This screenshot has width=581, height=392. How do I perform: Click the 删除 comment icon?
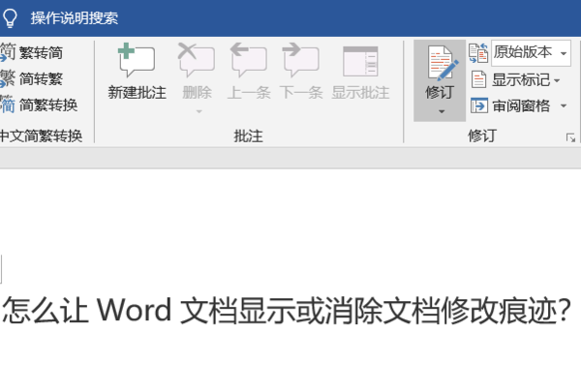click(x=197, y=60)
